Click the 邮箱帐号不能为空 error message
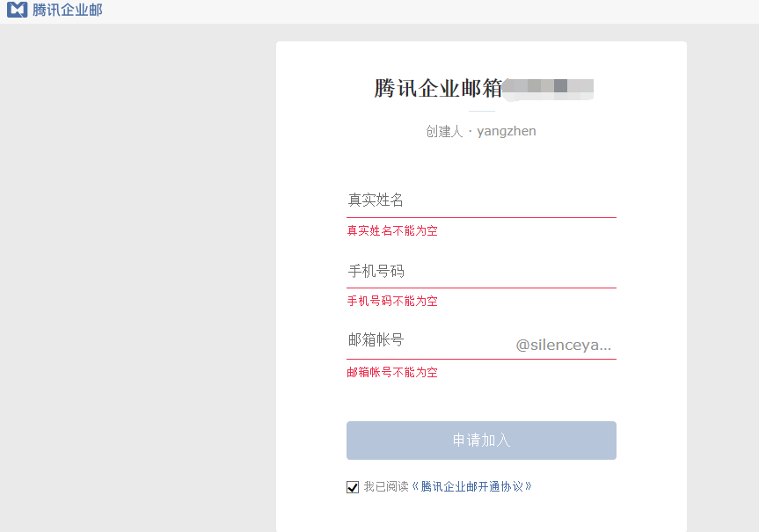 pos(392,373)
